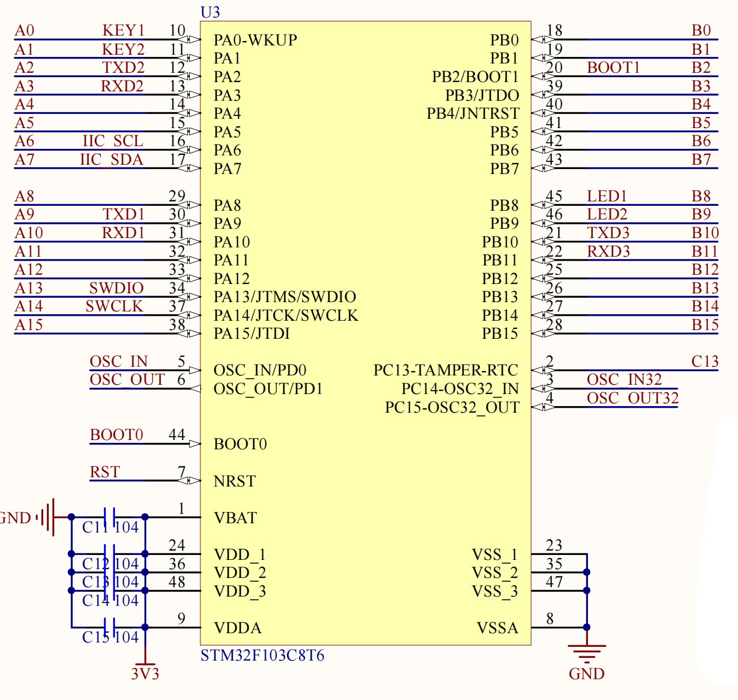Click the A8 port label

click(x=25, y=196)
